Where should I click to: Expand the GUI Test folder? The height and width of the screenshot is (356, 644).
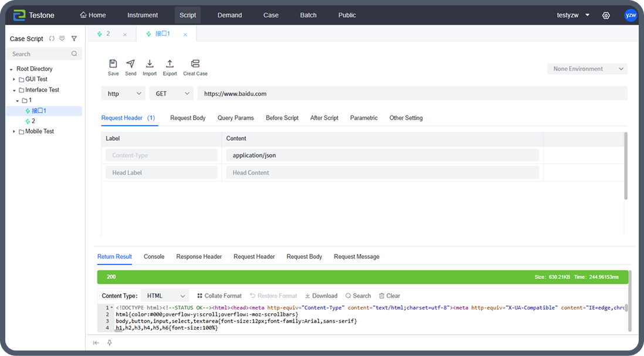[x=14, y=79]
